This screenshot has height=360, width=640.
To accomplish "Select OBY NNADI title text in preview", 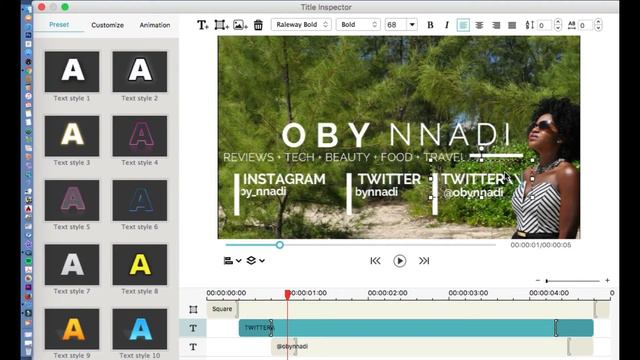I will [396, 135].
